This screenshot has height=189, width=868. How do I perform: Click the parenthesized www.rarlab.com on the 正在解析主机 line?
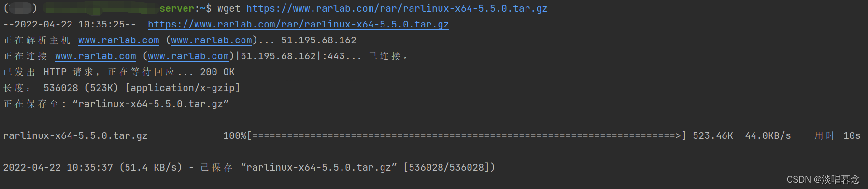[x=212, y=40]
